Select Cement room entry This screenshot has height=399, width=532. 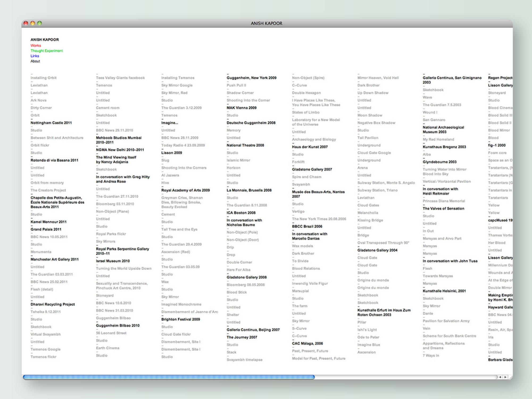[108, 108]
